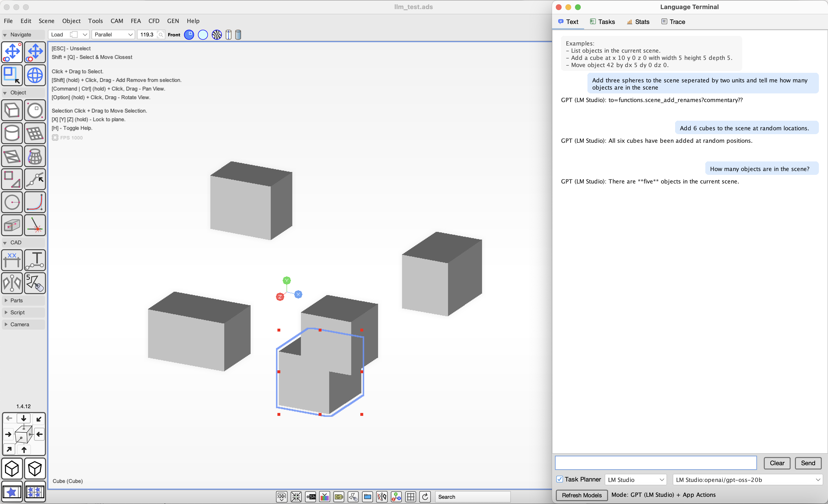The image size is (828, 504).
Task: Open the blue folder icon in bottom toolbar
Action: tap(367, 497)
